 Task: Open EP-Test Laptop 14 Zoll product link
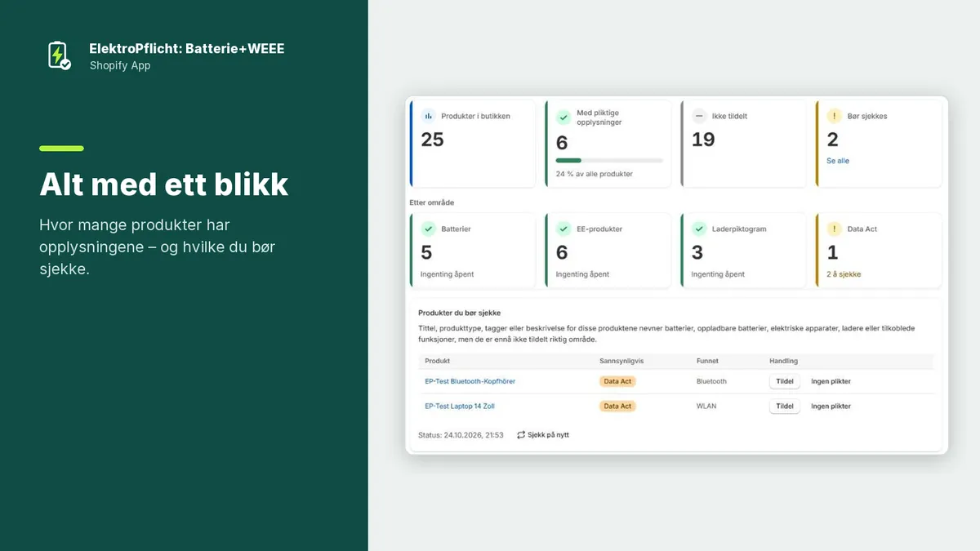(x=460, y=406)
